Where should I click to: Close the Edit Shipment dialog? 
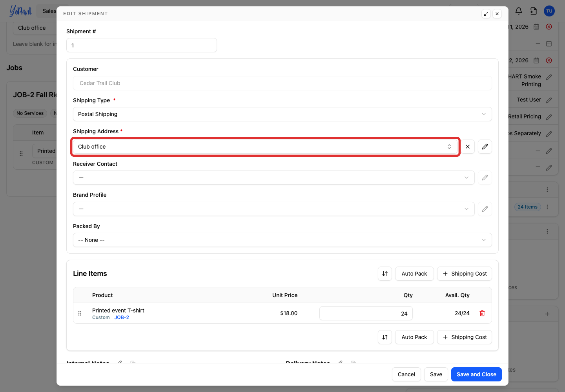pos(497,14)
